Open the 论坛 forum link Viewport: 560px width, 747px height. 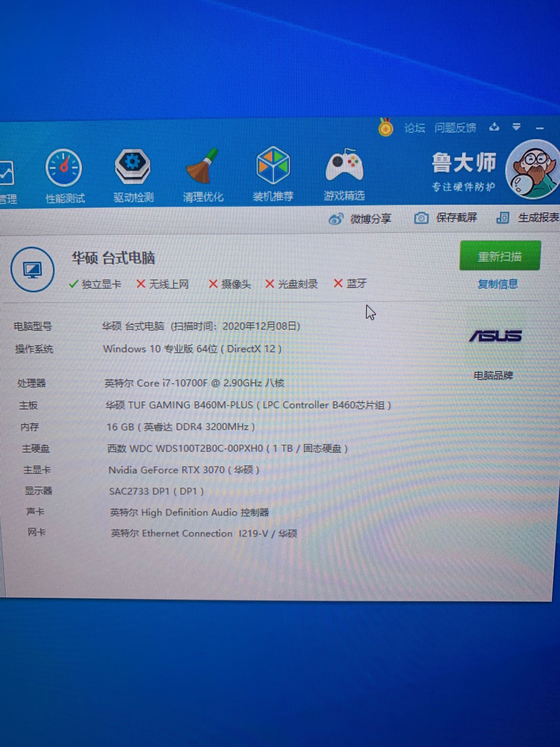[x=414, y=128]
